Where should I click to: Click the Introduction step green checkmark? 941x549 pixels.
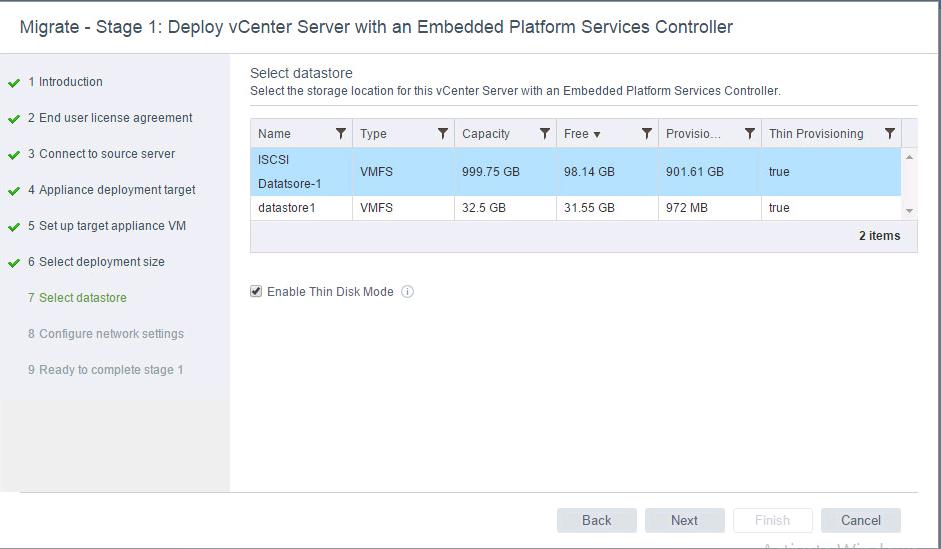pos(14,83)
